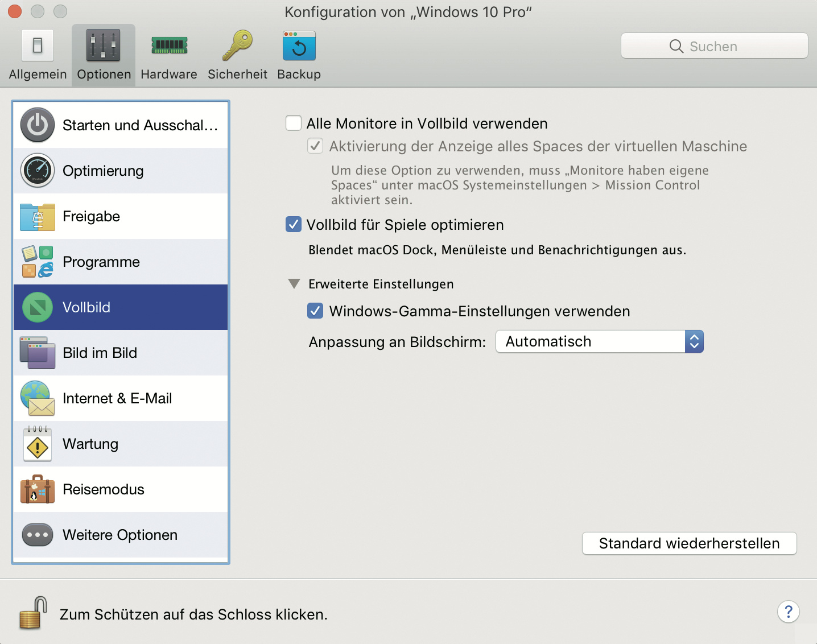Click the Bild im Bild windows icon
Image resolution: width=817 pixels, height=644 pixels.
(38, 353)
